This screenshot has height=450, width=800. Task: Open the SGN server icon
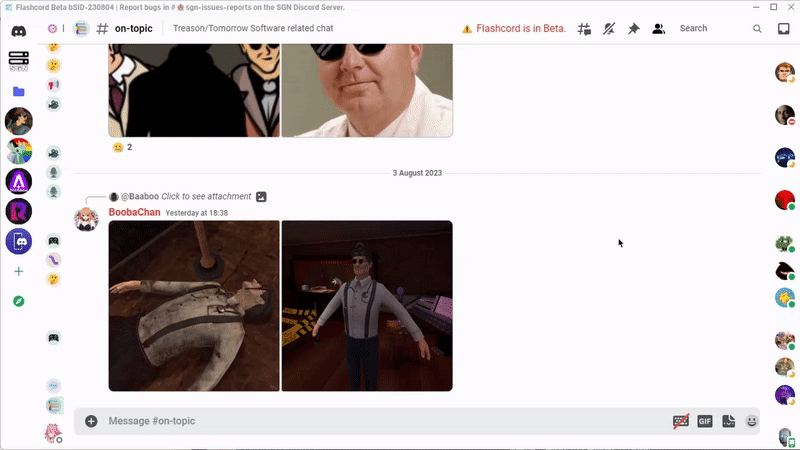[19, 61]
